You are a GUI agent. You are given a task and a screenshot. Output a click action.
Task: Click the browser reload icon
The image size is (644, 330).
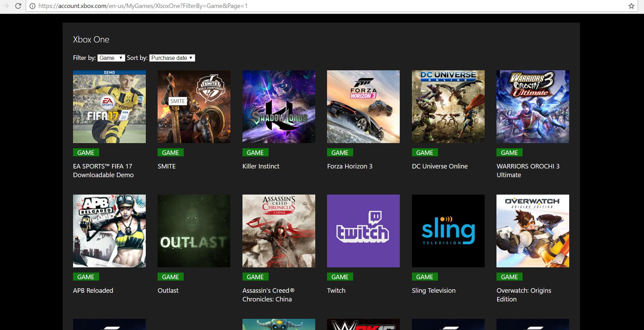tap(18, 6)
